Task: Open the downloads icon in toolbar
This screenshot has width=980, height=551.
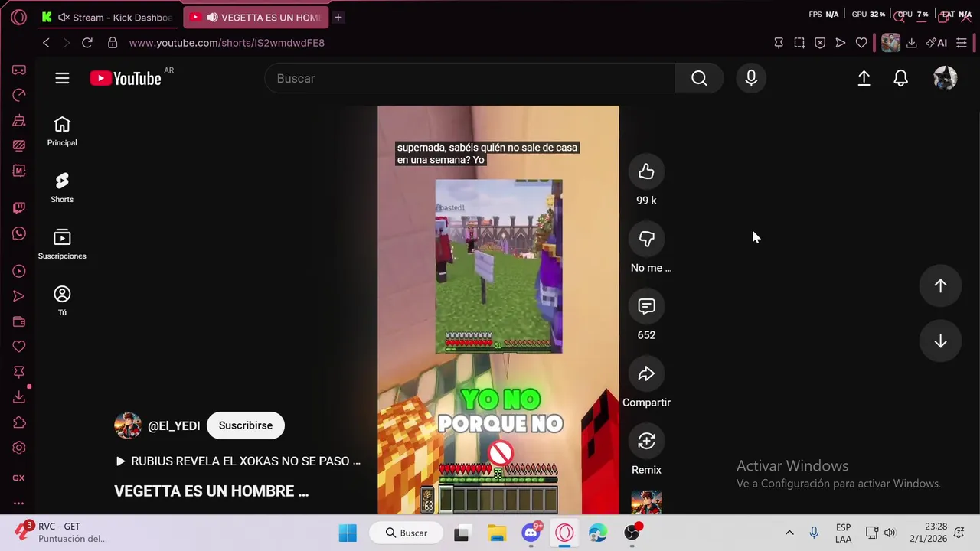Action: click(x=911, y=43)
